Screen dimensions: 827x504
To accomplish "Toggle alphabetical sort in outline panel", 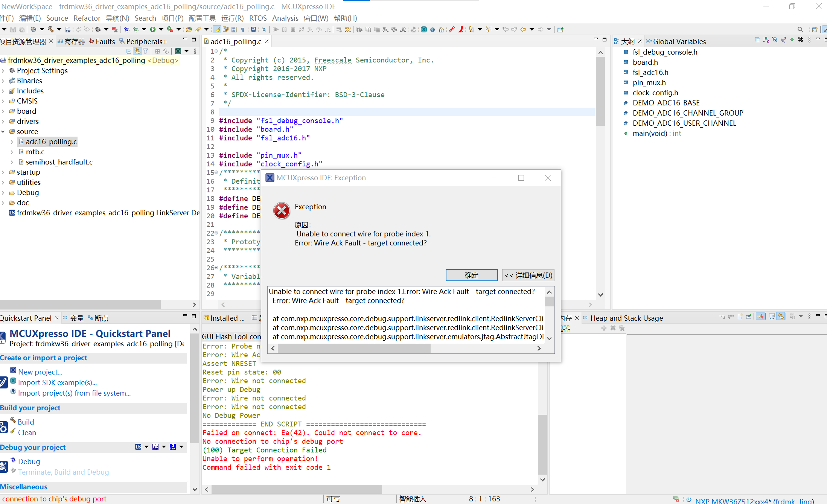I will [x=766, y=40].
